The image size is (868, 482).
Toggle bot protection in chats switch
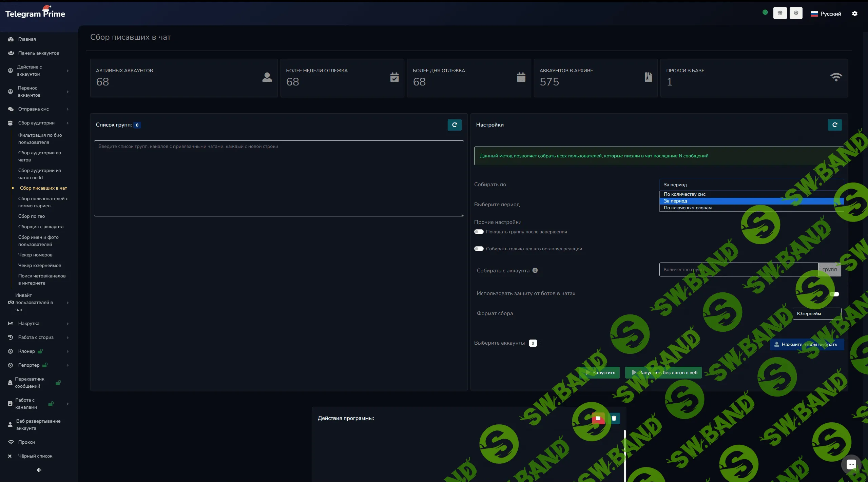834,294
